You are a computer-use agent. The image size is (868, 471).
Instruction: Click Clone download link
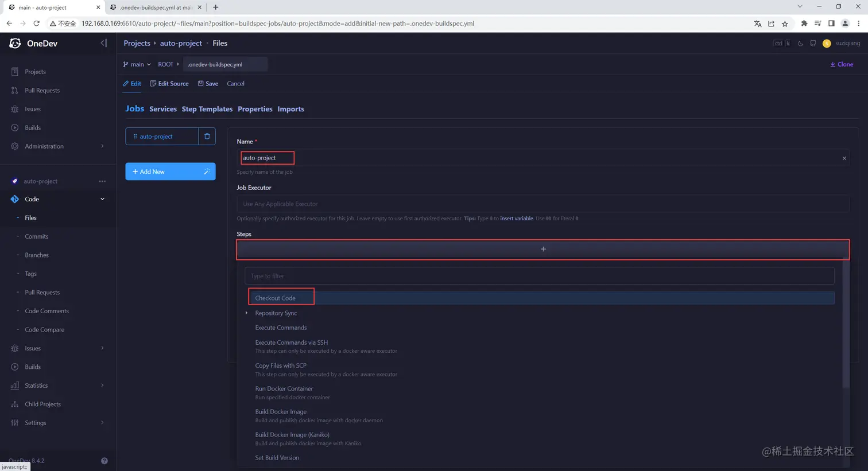[842, 64]
